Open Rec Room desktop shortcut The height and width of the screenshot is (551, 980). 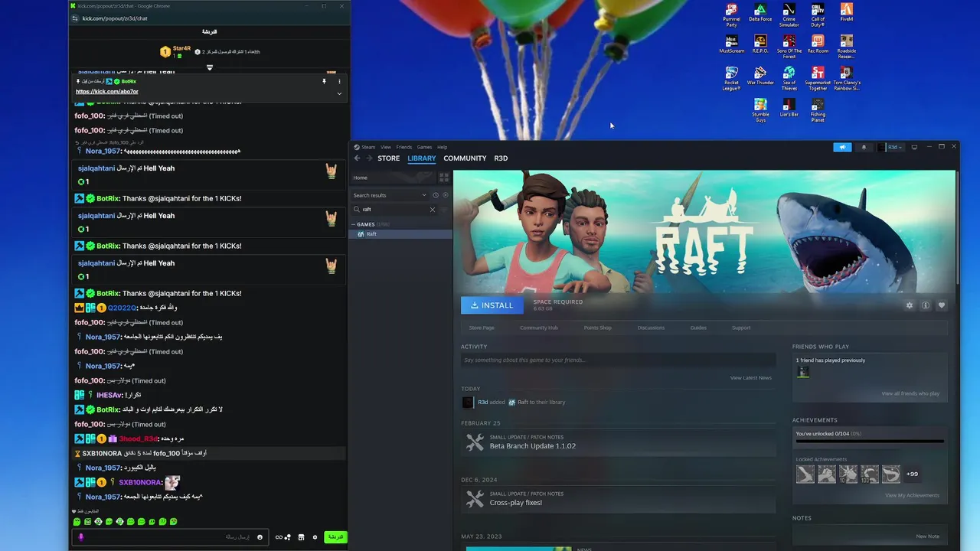coord(818,44)
